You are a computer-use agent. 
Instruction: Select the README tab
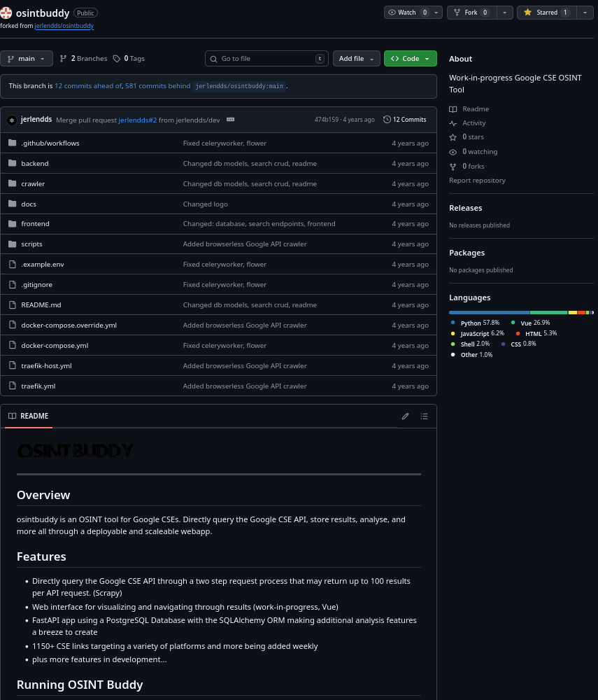tap(29, 416)
